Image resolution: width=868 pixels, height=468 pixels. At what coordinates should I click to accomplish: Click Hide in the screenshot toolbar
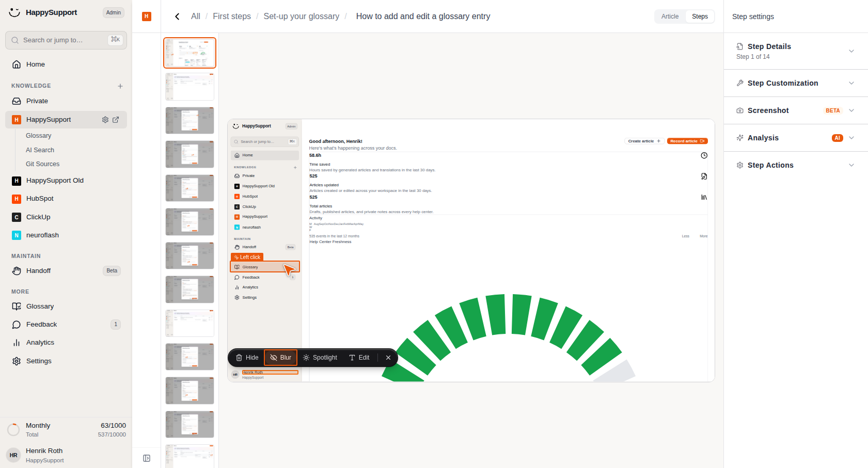[x=247, y=358]
